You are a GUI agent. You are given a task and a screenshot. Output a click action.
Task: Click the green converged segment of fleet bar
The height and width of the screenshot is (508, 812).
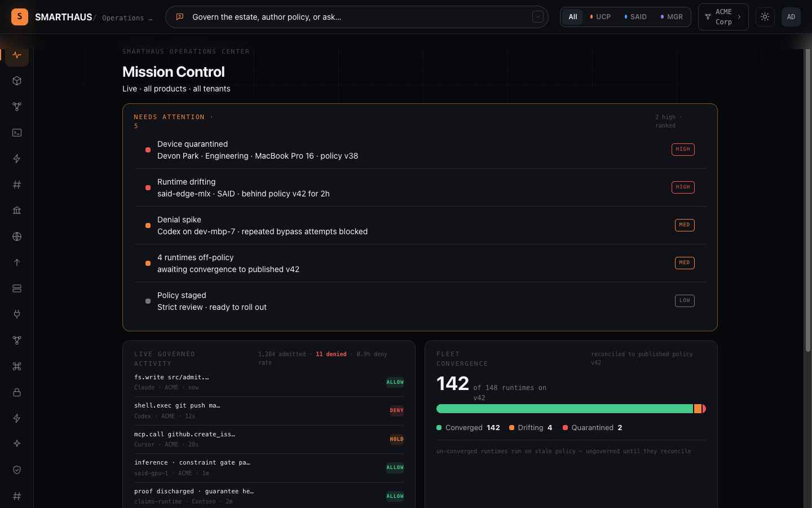(564, 409)
